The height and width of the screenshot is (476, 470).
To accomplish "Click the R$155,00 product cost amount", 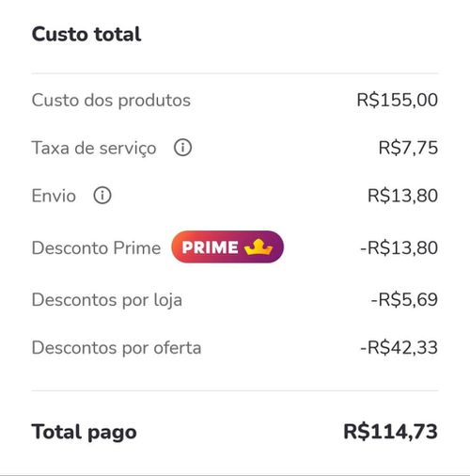I will (x=398, y=100).
